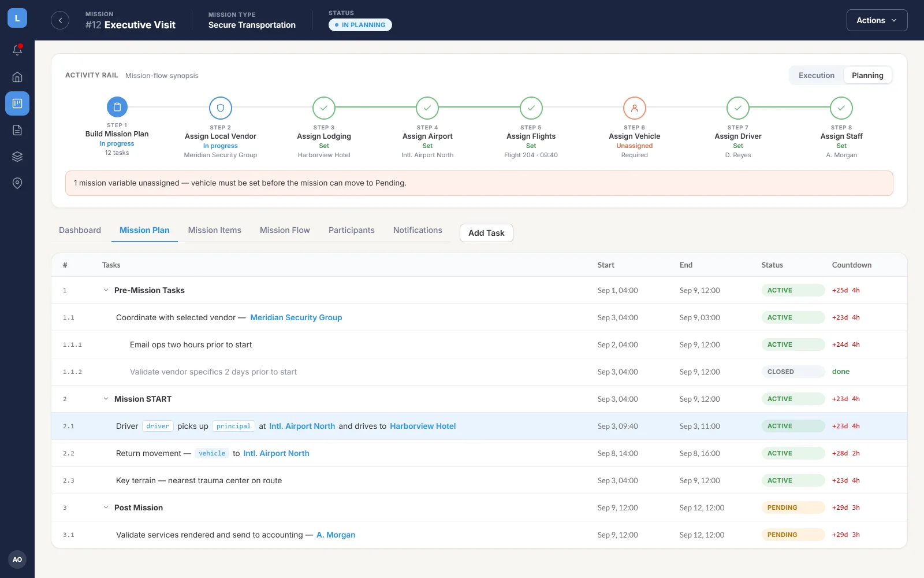Select Step 4 Assign Airport checkmark

coord(427,108)
